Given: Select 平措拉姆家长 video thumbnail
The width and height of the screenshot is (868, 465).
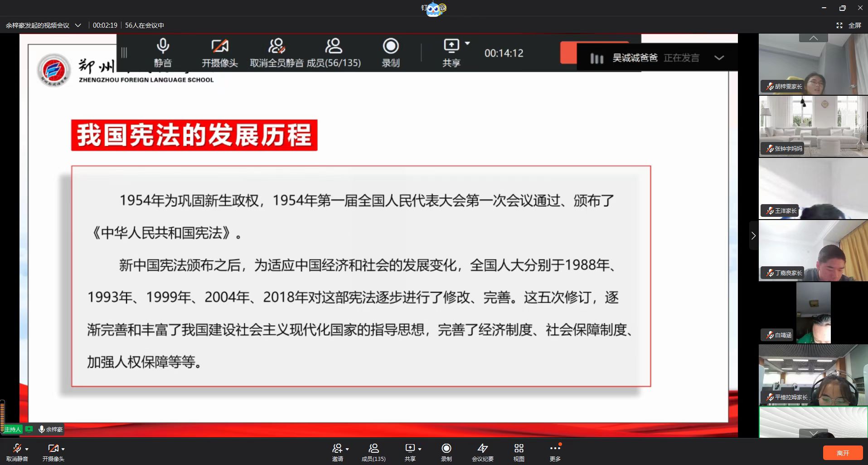Looking at the screenshot, I should coord(813,375).
